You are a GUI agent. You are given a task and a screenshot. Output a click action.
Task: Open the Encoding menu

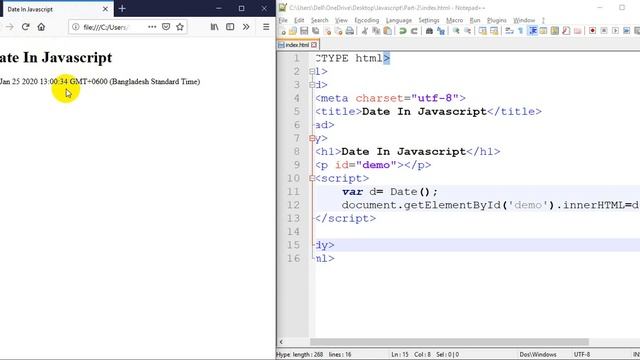click(367, 20)
